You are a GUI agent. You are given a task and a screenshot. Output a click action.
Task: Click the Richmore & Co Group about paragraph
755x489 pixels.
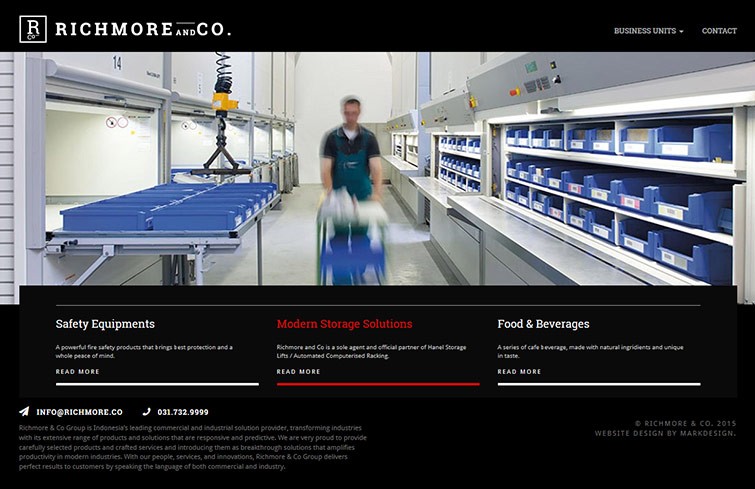tap(193, 447)
